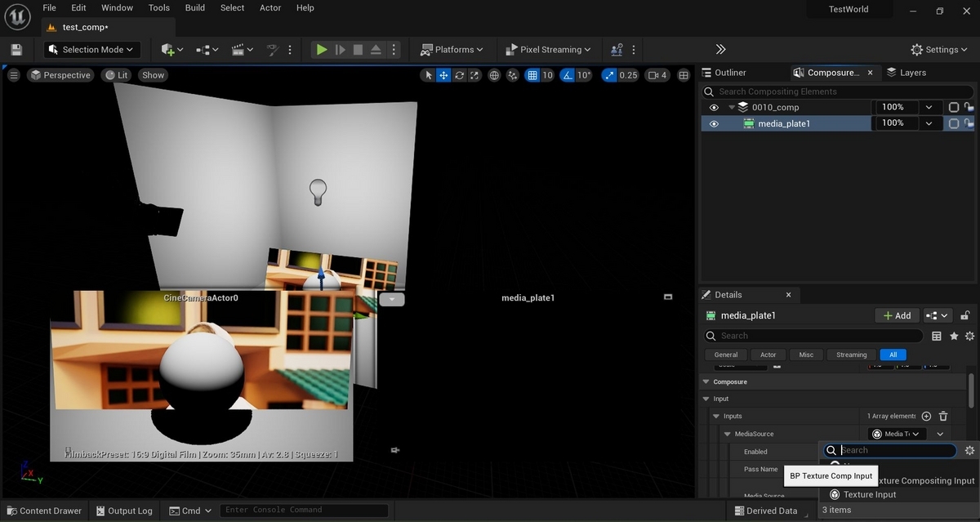Viewport: 980px width, 522px height.
Task: Click the Save icon in the toolbar
Action: tap(16, 50)
